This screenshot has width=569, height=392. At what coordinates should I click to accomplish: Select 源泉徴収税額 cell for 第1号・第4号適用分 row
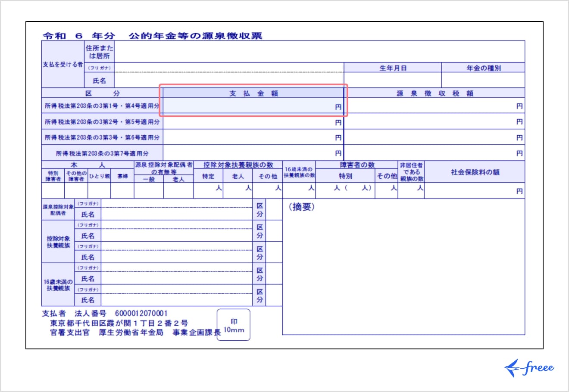pyautogui.click(x=434, y=106)
